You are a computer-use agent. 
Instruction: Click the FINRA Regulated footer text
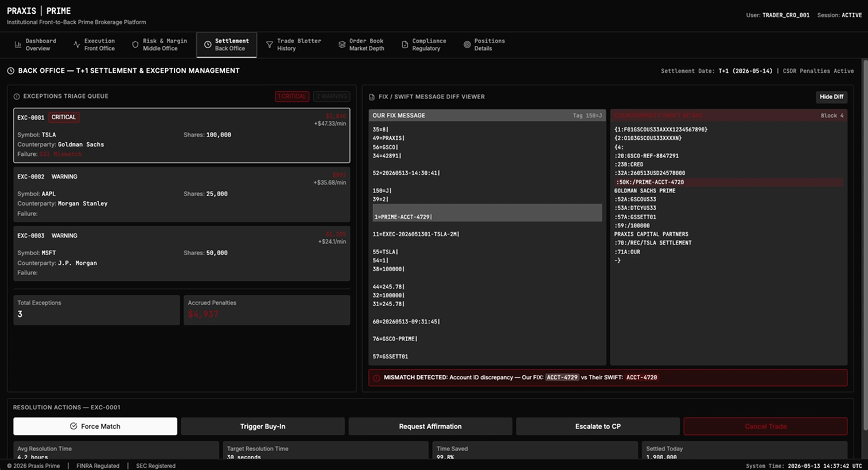(98, 466)
